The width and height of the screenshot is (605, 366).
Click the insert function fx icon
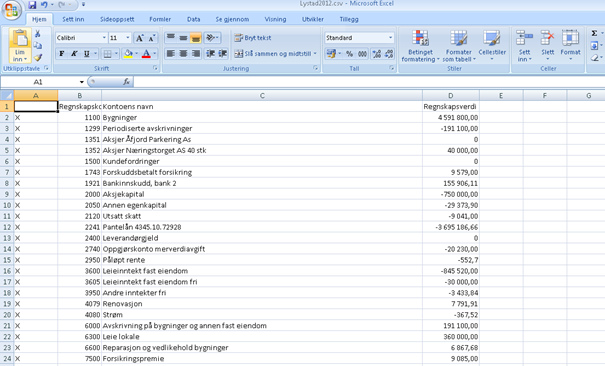click(126, 82)
